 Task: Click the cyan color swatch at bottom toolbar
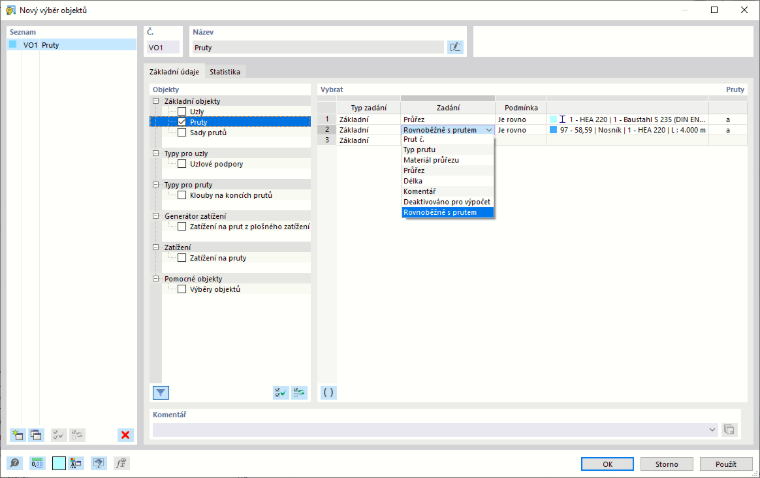tap(59, 463)
